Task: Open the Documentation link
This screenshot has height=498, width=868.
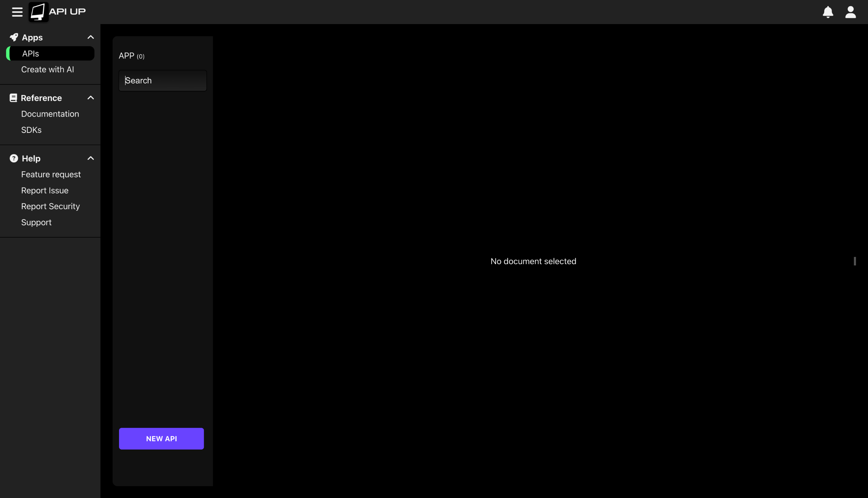Action: [50, 114]
